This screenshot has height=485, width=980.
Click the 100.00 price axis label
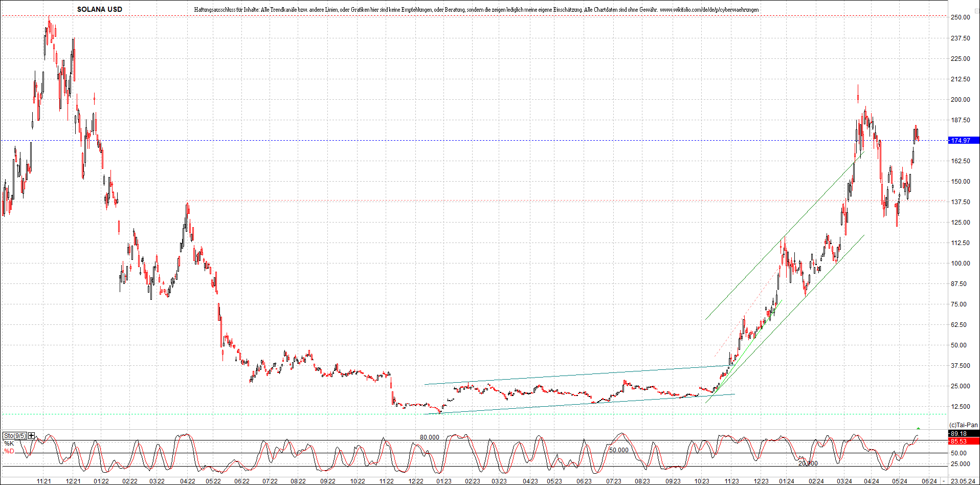tap(960, 263)
